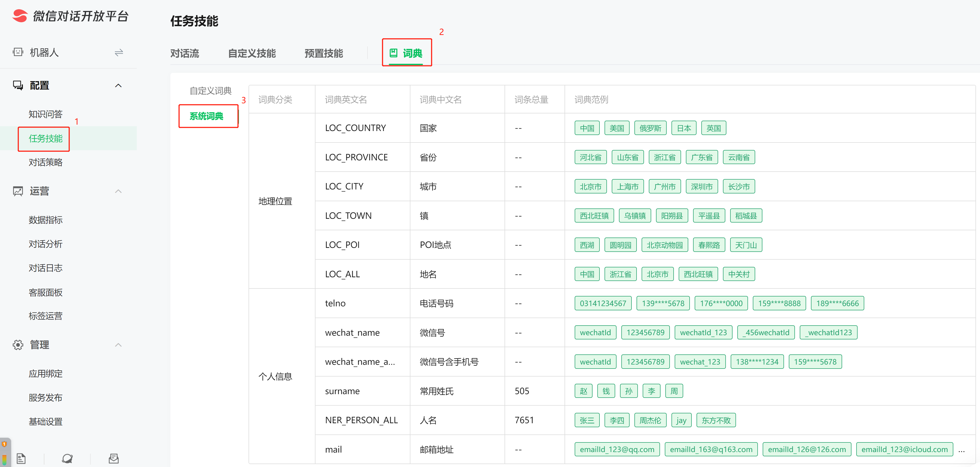
Task: Click the dictionary book icon on 词典 tab
Action: pyautogui.click(x=393, y=53)
